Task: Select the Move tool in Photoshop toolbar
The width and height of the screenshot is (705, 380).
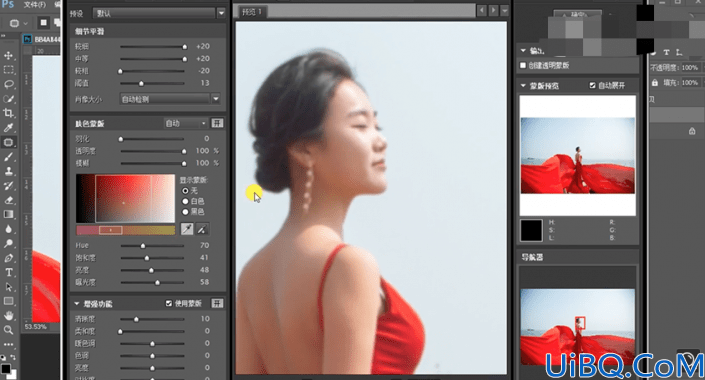Action: (x=8, y=55)
